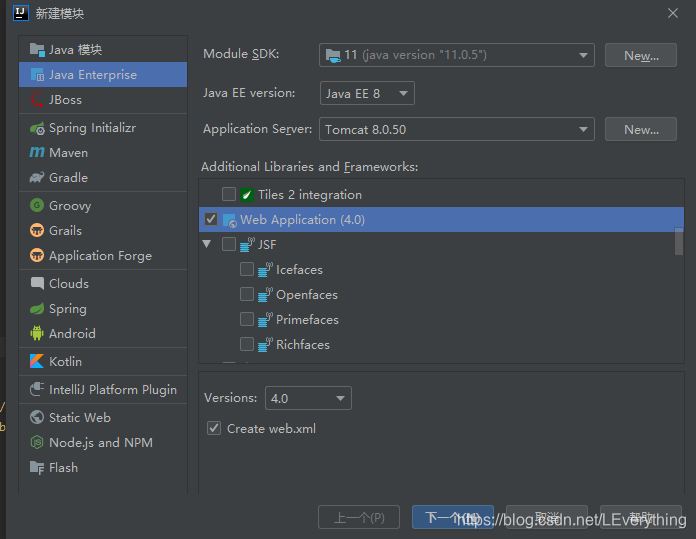Click New button beside Application Server
Screen dimensions: 696x539
pyautogui.click(x=641, y=129)
